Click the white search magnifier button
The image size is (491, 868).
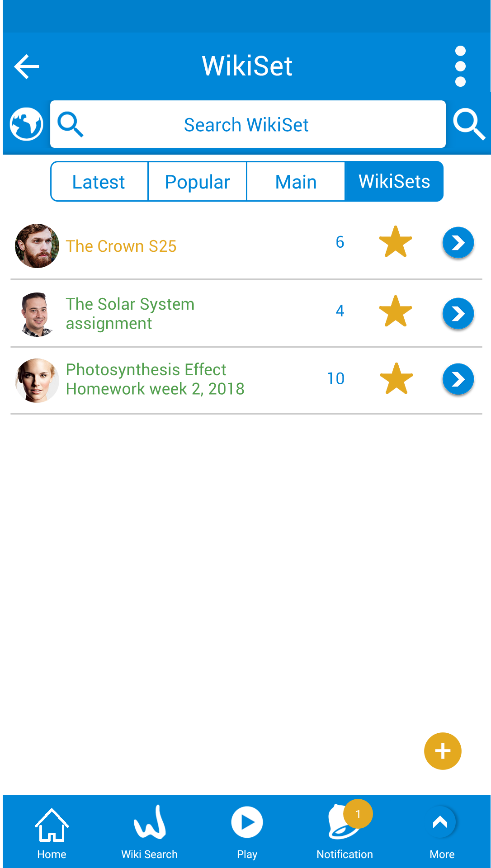pos(469,124)
